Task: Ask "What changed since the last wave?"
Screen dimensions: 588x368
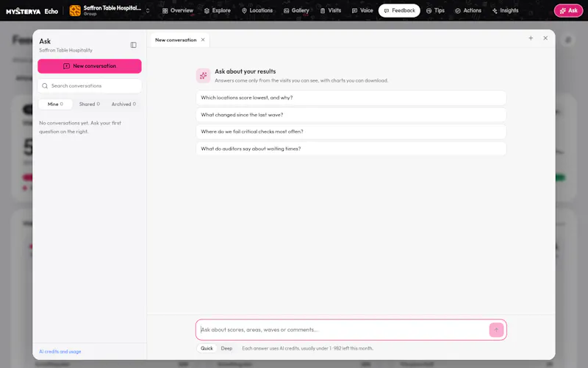Action: click(351, 115)
